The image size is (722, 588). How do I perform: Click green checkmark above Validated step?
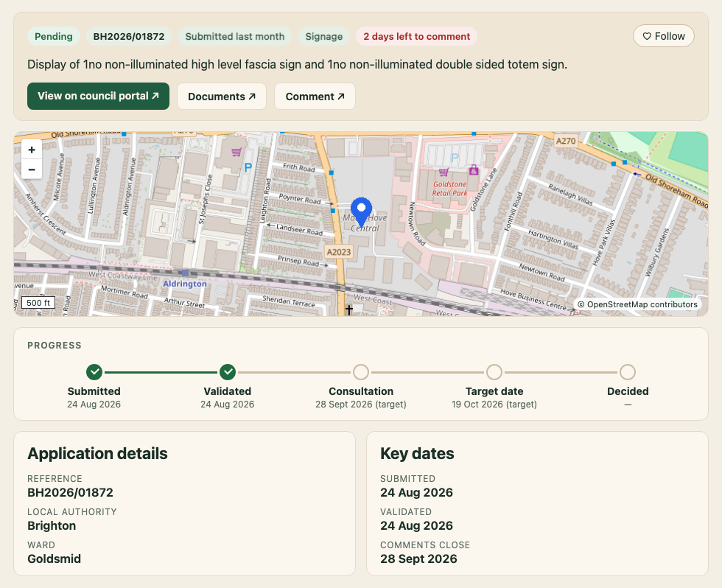click(228, 372)
